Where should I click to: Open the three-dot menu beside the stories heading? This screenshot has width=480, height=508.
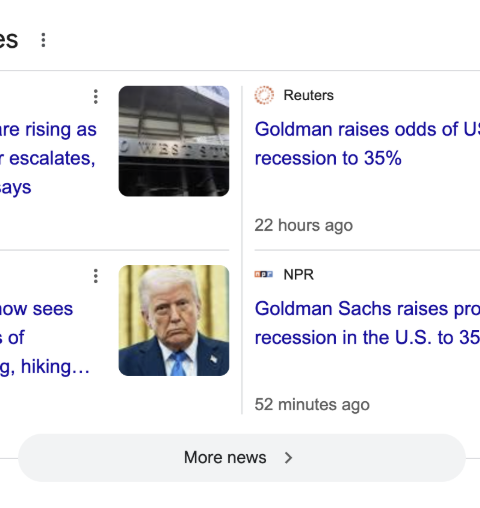point(43,40)
